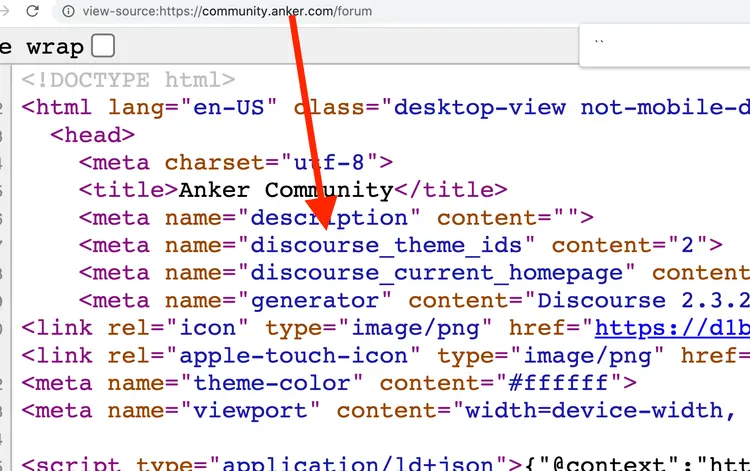Click "image/png" type on apple-touch-icon line
The height and width of the screenshot is (471, 750).
pyautogui.click(x=587, y=356)
